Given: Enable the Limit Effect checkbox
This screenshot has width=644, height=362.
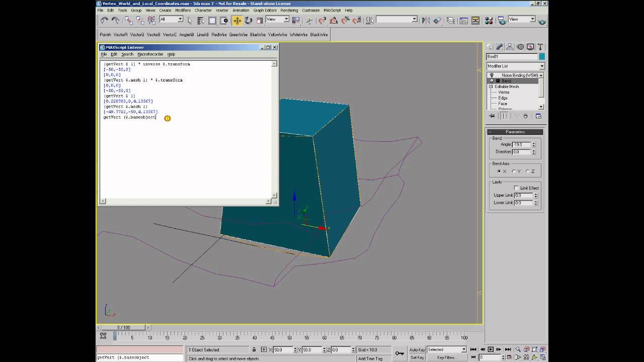Looking at the screenshot, I should (516, 188).
